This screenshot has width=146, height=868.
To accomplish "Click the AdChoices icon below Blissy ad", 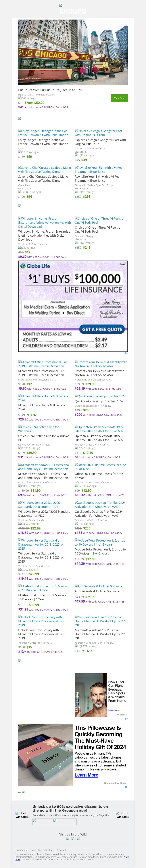I will pos(126,787).
